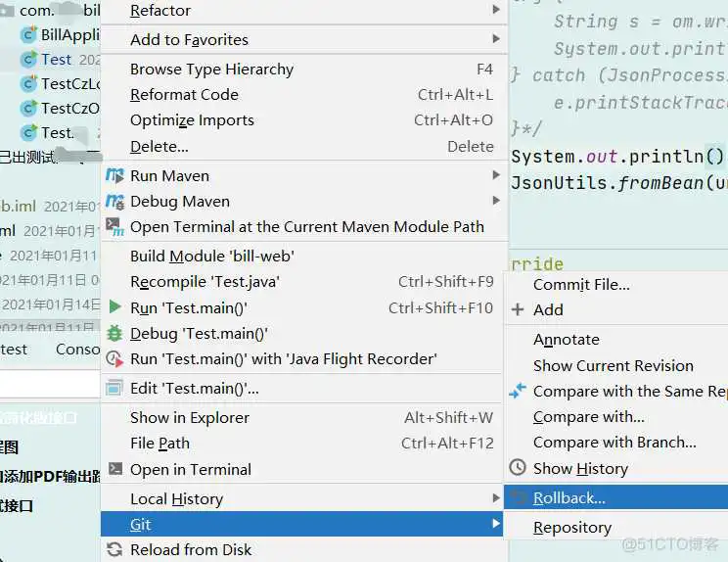Click the Compare with Same Repository arrows icon

(x=518, y=392)
